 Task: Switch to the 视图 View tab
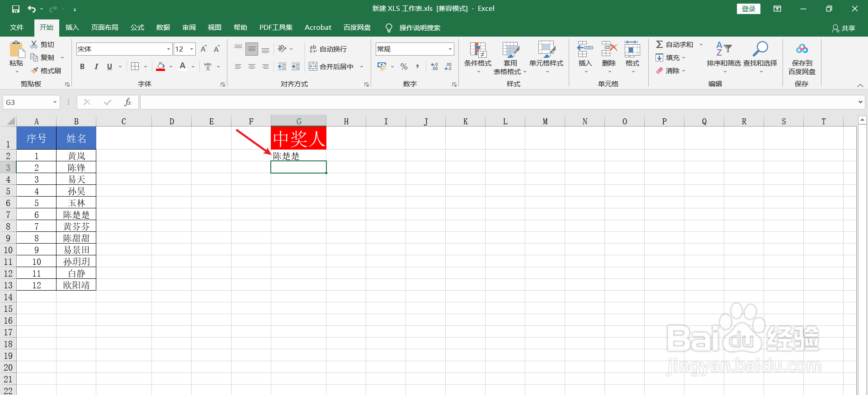click(215, 28)
